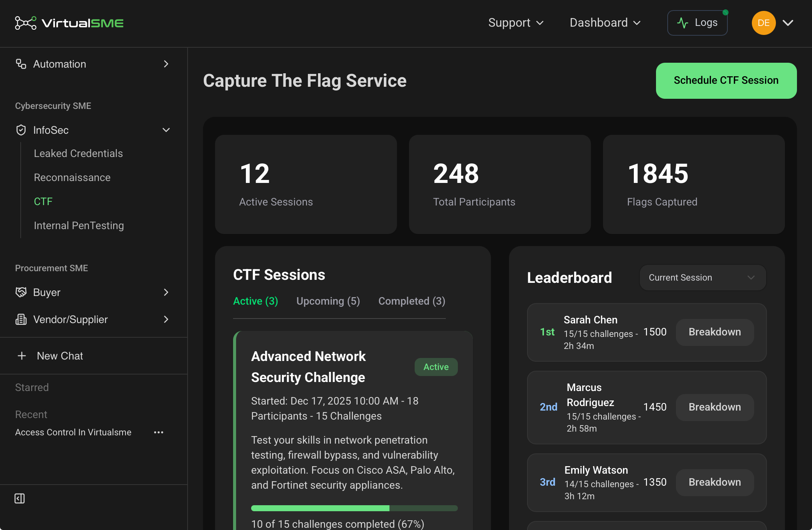Click Marcus Rodriguez's name in the leaderboard
This screenshot has width=812, height=530.
click(x=590, y=395)
